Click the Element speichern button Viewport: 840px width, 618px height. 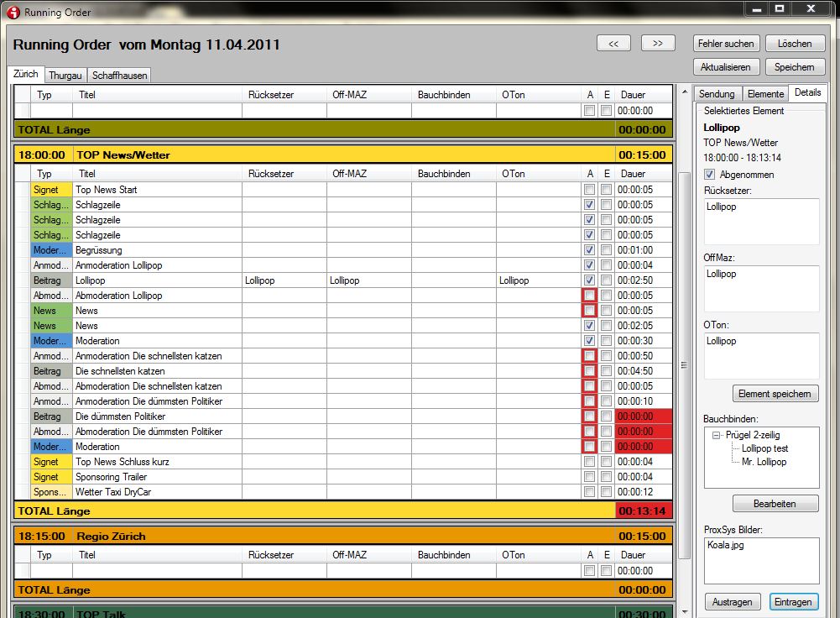[x=775, y=393]
